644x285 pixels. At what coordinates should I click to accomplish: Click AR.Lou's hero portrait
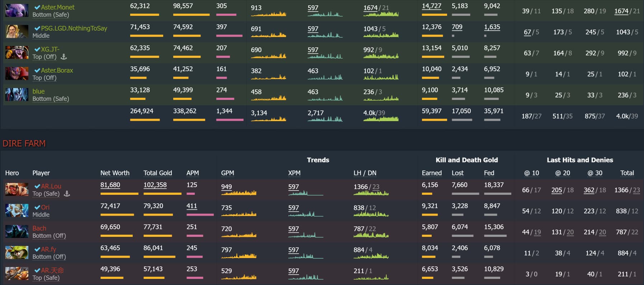tap(17, 189)
